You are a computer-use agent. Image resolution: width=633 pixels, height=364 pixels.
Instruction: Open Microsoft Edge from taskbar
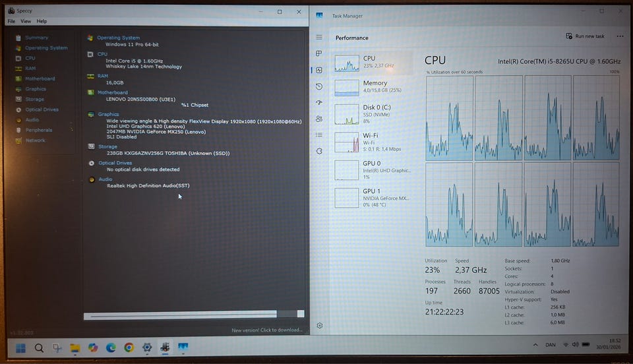[x=111, y=348]
